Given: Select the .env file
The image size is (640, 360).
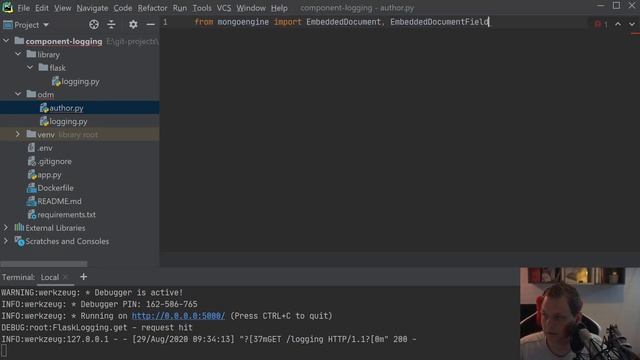Looking at the screenshot, I should tap(45, 148).
